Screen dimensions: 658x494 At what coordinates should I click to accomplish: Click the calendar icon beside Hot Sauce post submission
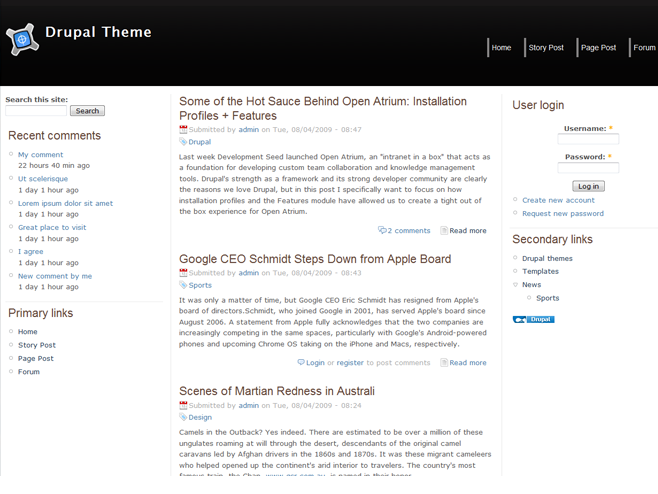tap(183, 129)
